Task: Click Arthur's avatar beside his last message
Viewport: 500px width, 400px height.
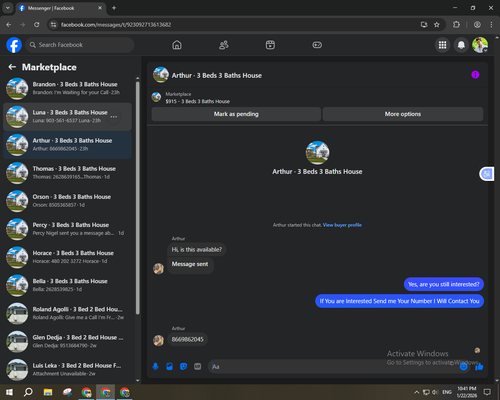Action: 158,340
